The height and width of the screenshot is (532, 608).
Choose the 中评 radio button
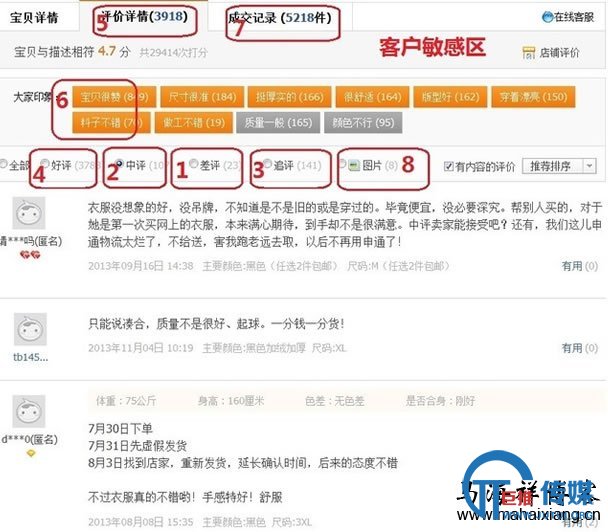point(119,163)
